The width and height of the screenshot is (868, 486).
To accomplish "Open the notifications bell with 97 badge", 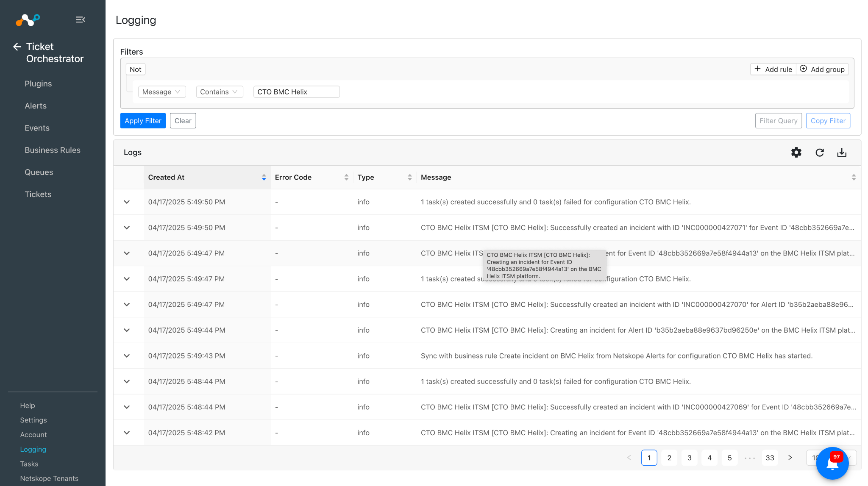I will click(832, 463).
